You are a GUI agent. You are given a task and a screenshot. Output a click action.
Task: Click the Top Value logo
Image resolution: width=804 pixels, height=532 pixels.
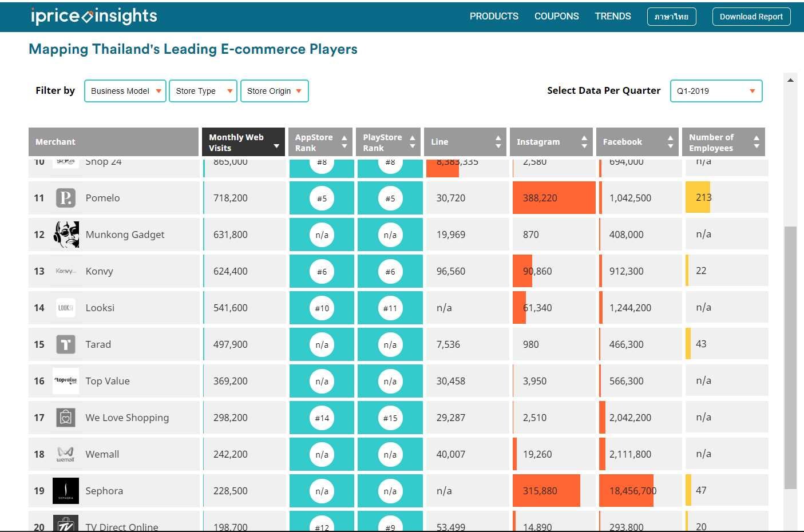coord(66,381)
